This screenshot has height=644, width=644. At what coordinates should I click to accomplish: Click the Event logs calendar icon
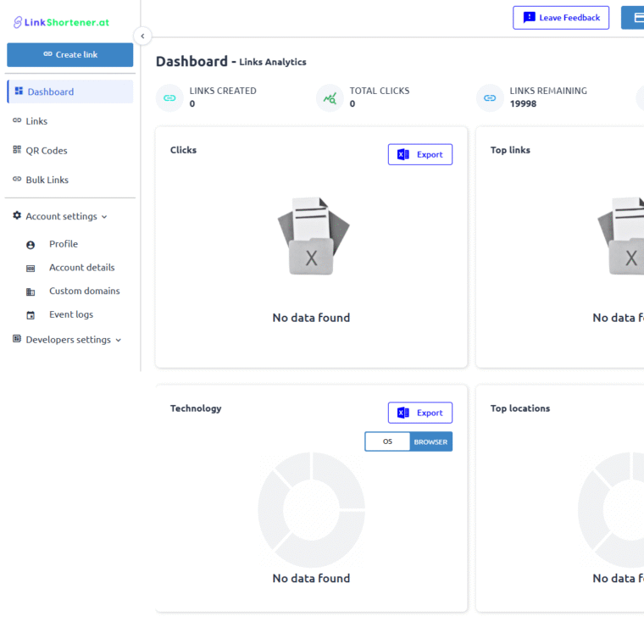(x=31, y=315)
